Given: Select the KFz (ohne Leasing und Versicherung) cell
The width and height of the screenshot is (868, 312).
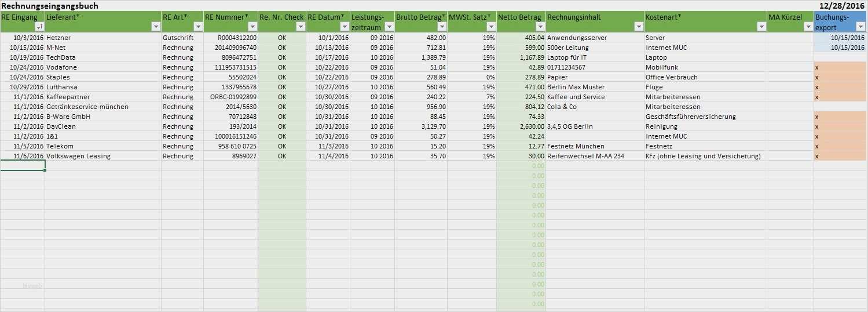Looking at the screenshot, I should pyautogui.click(x=705, y=156).
